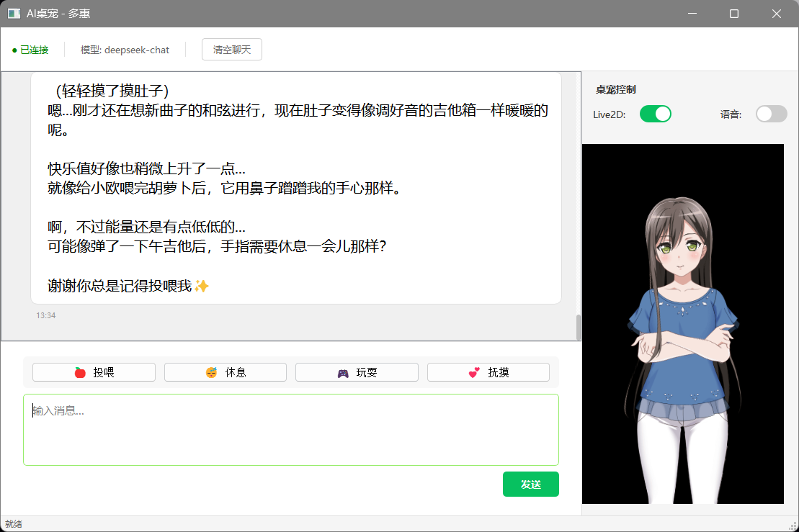Disable the Live2D switch
This screenshot has height=532, width=799.
655,114
